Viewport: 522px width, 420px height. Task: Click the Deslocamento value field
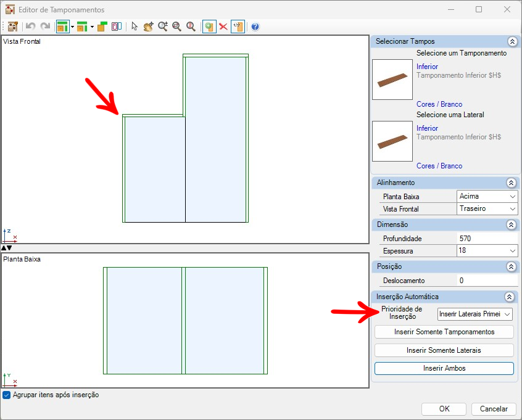point(487,280)
